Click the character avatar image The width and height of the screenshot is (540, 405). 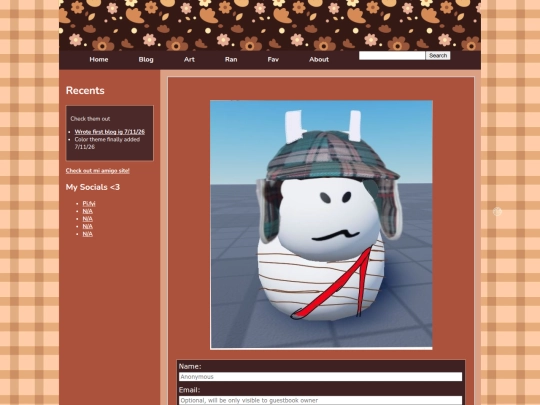pyautogui.click(x=321, y=225)
